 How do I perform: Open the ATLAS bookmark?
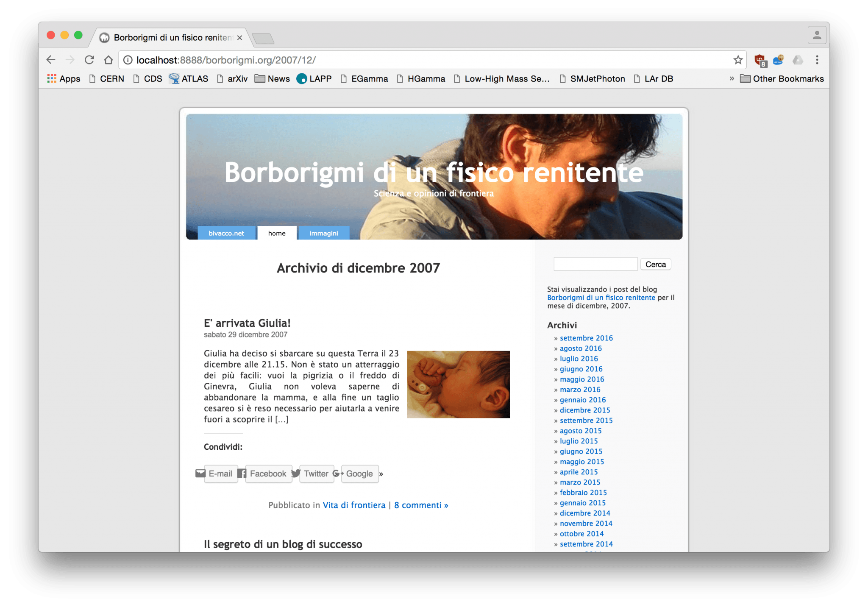[x=188, y=78]
